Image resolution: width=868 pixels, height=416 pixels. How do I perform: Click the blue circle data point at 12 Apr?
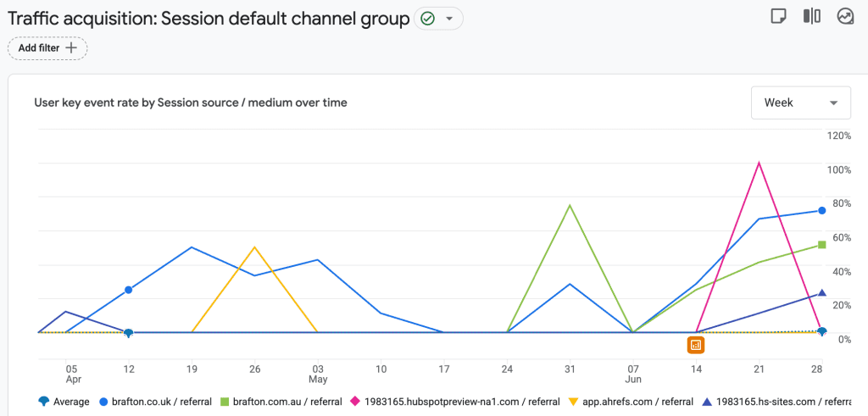pos(129,290)
